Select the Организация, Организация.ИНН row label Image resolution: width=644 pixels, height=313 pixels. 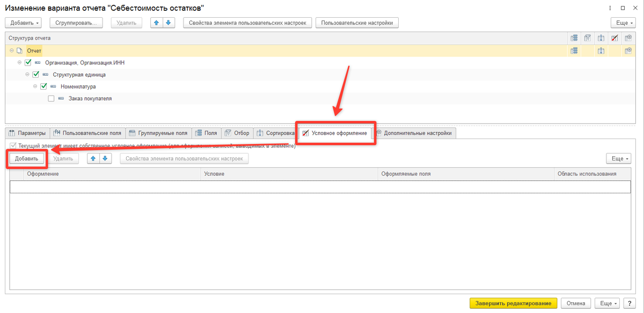point(85,63)
